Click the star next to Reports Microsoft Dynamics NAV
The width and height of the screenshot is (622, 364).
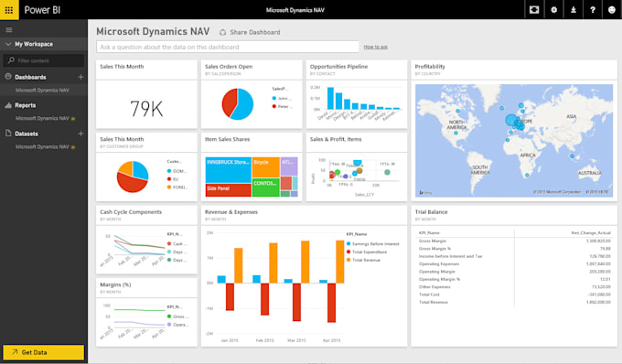click(73, 119)
